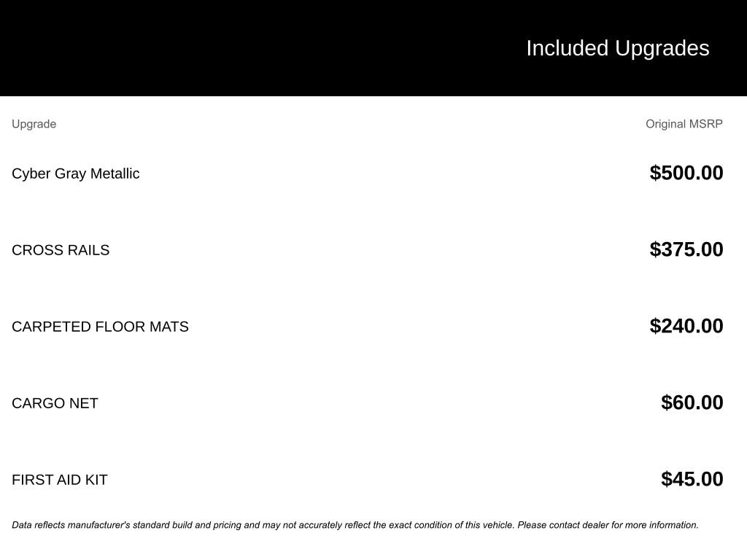This screenshot has height=560, width=747.
Task: Click the $500.00 price
Action: click(x=686, y=173)
